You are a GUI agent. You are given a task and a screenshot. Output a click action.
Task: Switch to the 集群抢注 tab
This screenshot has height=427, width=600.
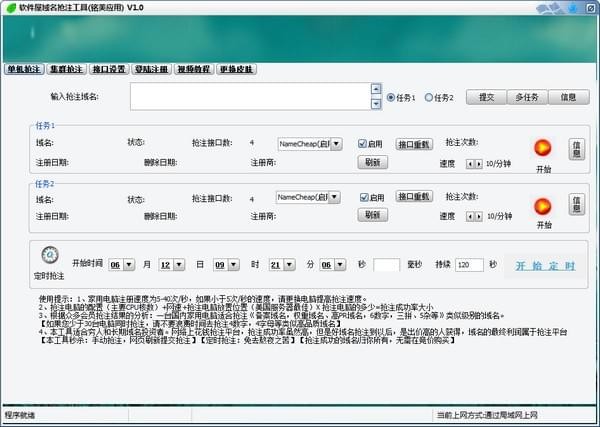(x=67, y=70)
